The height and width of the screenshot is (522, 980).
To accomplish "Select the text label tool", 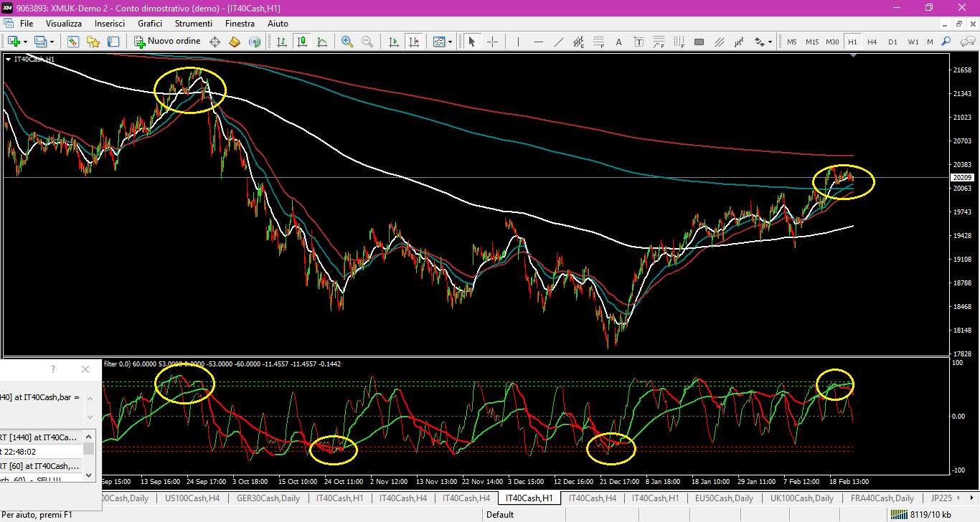I will [x=639, y=42].
